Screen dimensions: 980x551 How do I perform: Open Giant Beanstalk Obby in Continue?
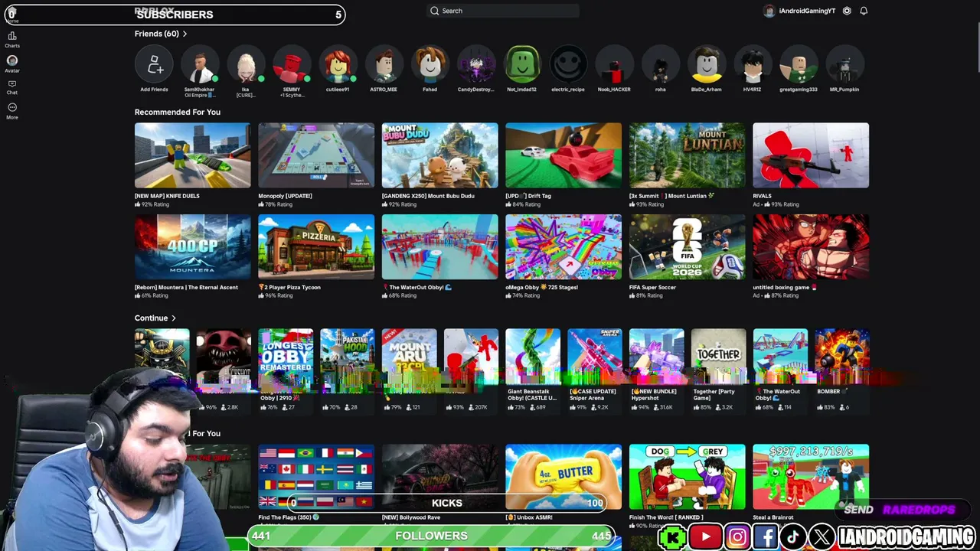(x=533, y=356)
